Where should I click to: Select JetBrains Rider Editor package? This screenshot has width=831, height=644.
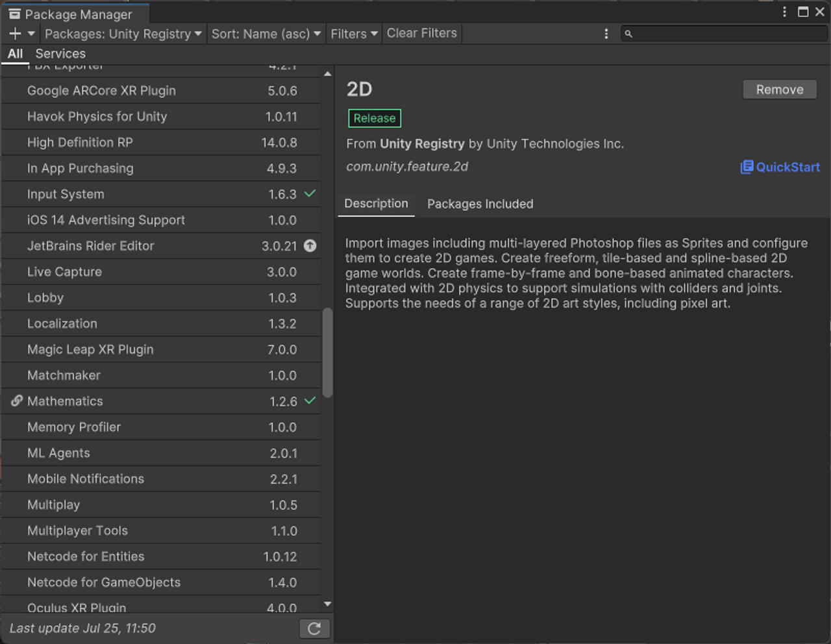tap(161, 246)
